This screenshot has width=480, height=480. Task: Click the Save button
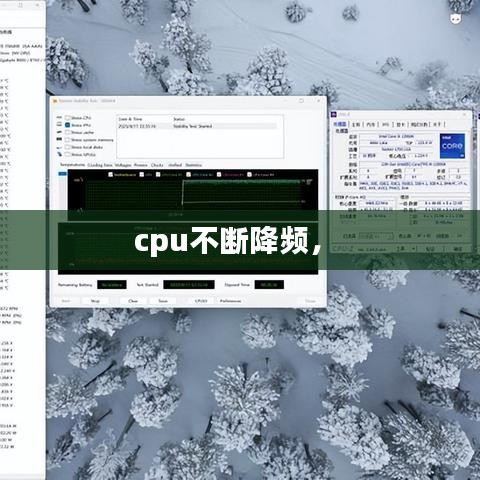pyautogui.click(x=163, y=301)
